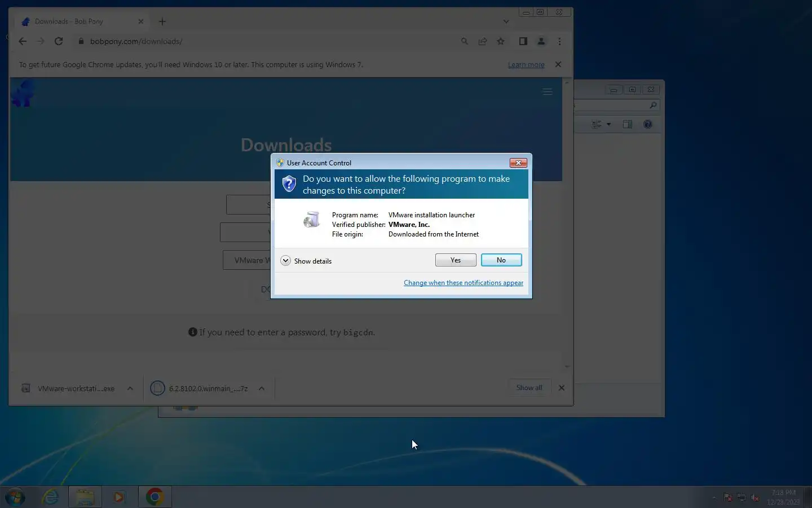Image resolution: width=812 pixels, height=508 pixels.
Task: Open Chrome profile avatar menu
Action: coord(541,41)
